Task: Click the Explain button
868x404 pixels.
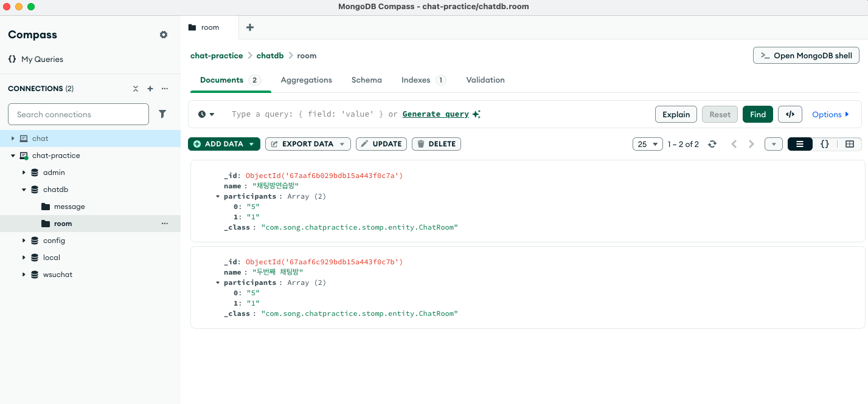Action: pos(676,114)
